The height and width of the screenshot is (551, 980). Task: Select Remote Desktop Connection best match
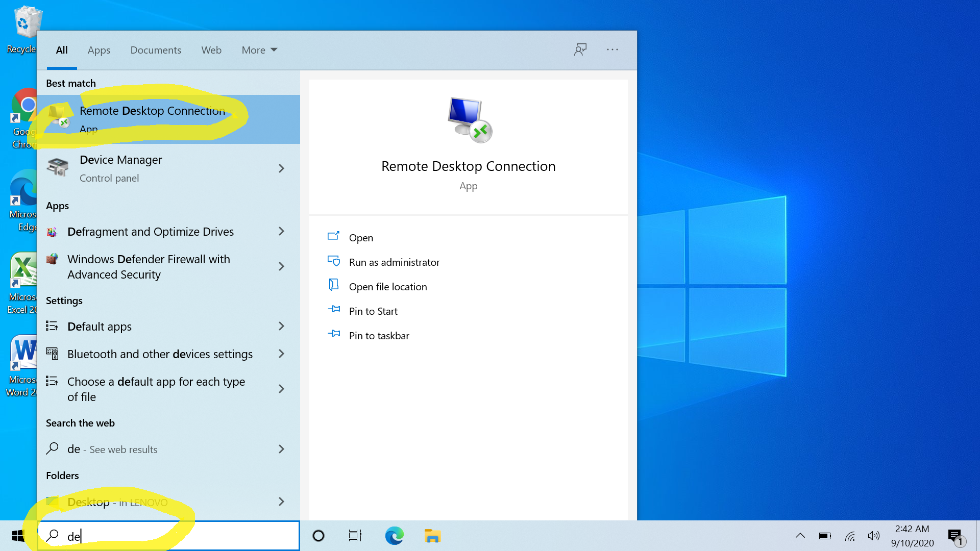168,119
